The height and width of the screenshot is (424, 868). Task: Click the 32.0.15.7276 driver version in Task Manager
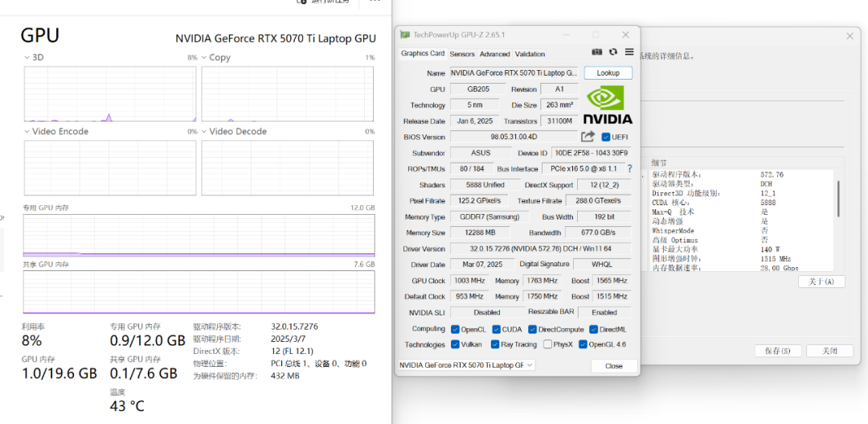tap(294, 327)
